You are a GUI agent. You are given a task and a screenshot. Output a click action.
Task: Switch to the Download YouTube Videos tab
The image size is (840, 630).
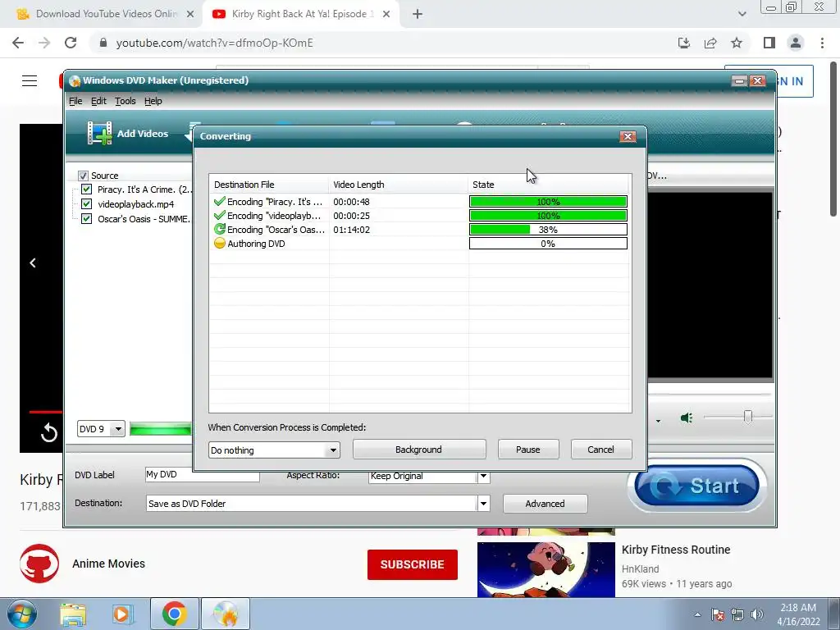[104, 14]
